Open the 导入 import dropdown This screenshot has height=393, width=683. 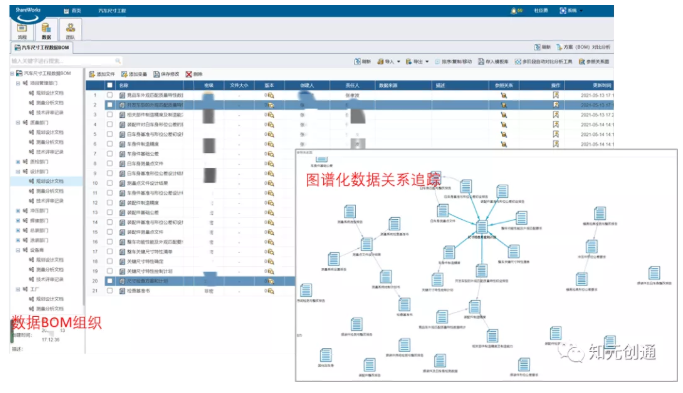pyautogui.click(x=389, y=61)
